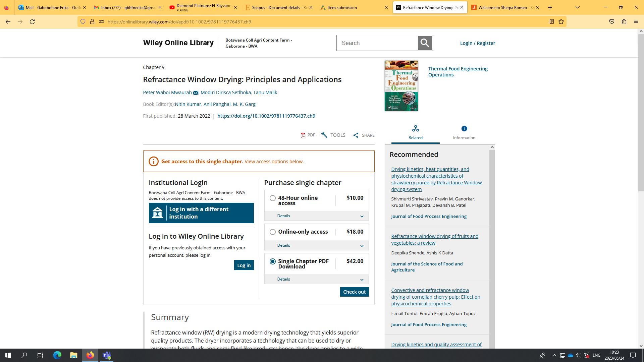Open the chapter DOI link

266,116
